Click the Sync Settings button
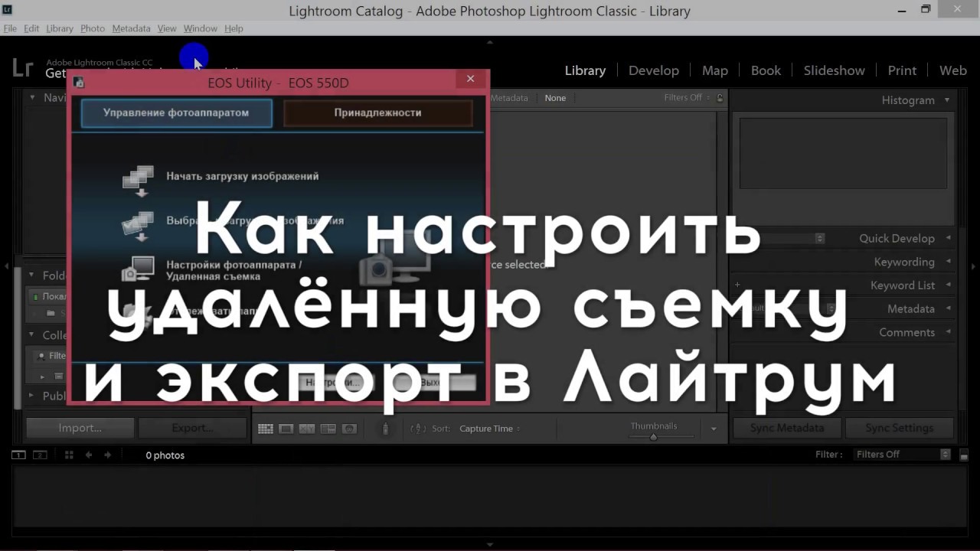This screenshot has width=980, height=551. pos(900,428)
